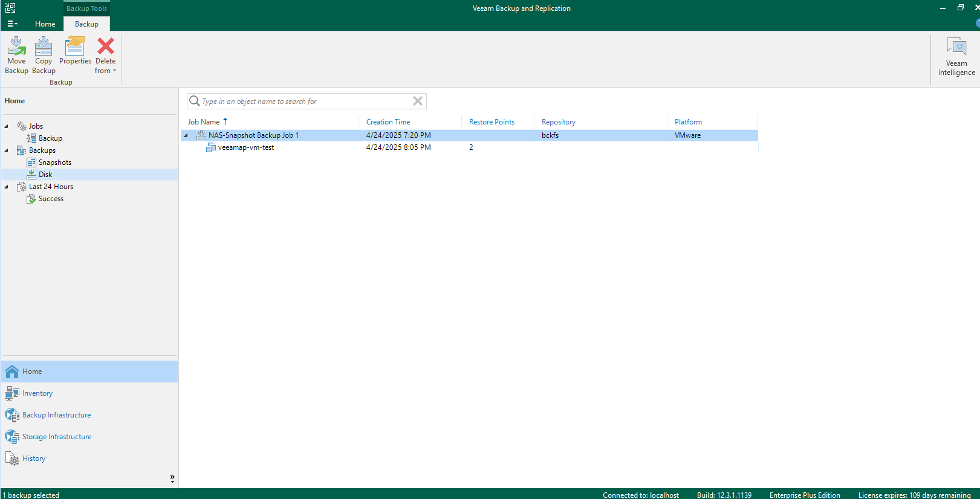Click the veeamap-vm-test VM icon
The image size is (980, 499).
(211, 147)
